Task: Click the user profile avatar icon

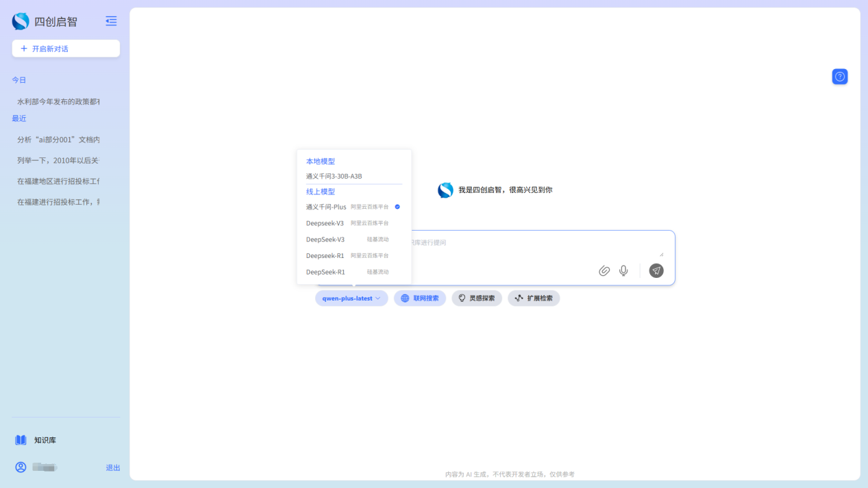Action: (x=21, y=467)
